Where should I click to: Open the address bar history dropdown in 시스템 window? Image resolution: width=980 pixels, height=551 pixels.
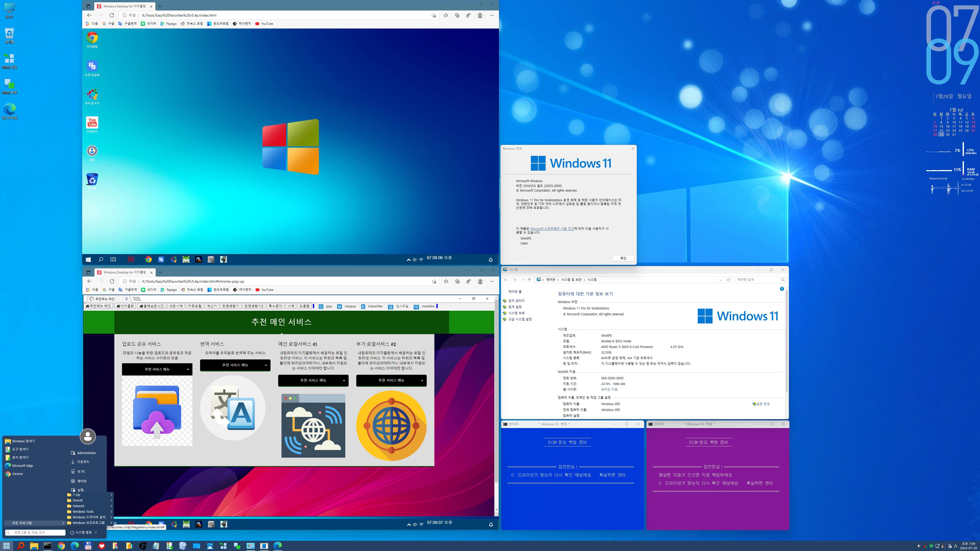(x=720, y=280)
